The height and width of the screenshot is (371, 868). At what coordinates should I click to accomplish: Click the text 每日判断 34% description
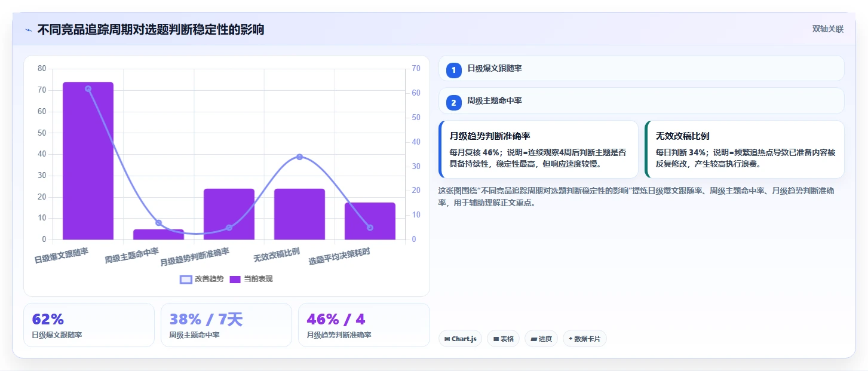tap(746, 158)
